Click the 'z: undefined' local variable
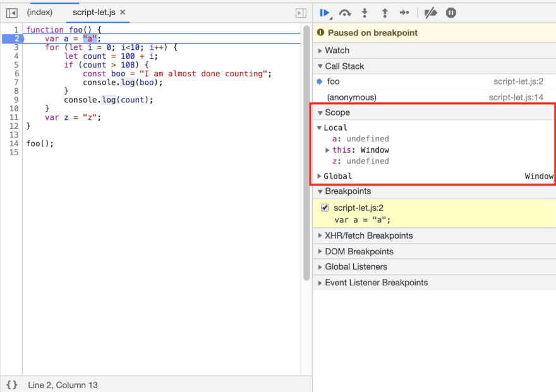 [361, 161]
